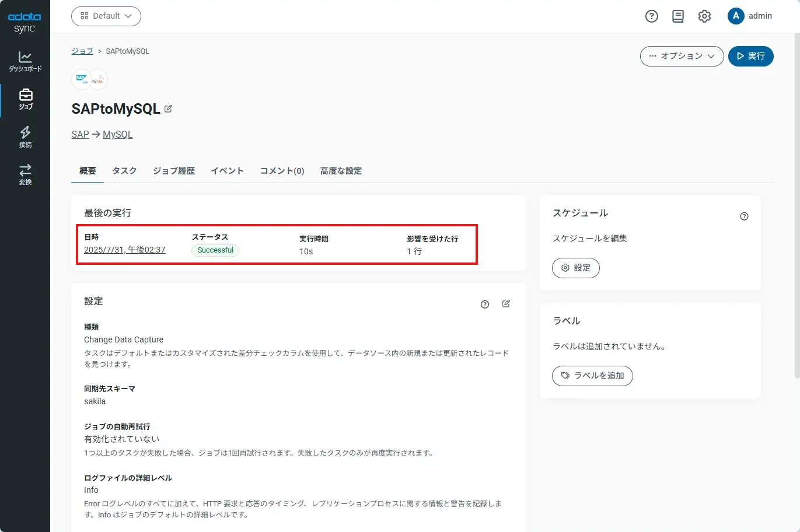Follow the ジョブ breadcrumb link
The width and height of the screenshot is (800, 532).
[82, 51]
